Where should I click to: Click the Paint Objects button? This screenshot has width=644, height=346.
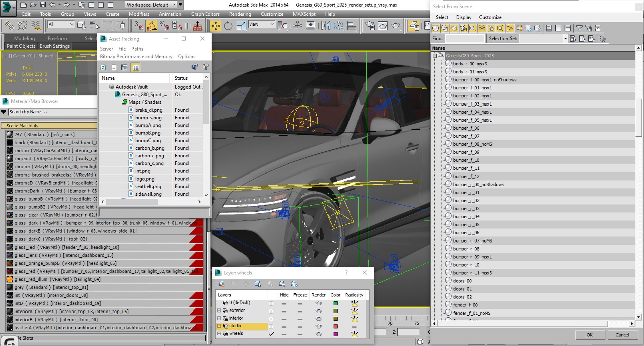click(21, 46)
